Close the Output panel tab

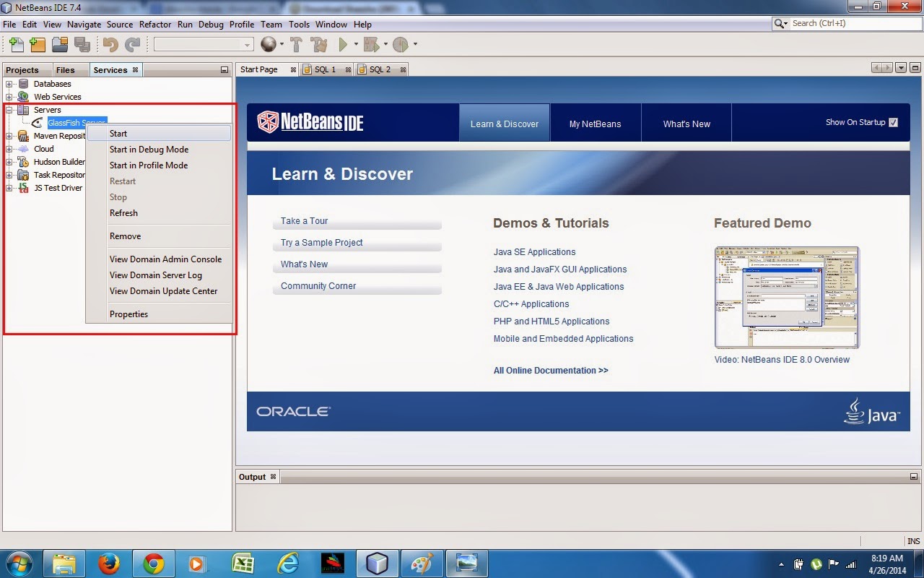[x=273, y=477]
